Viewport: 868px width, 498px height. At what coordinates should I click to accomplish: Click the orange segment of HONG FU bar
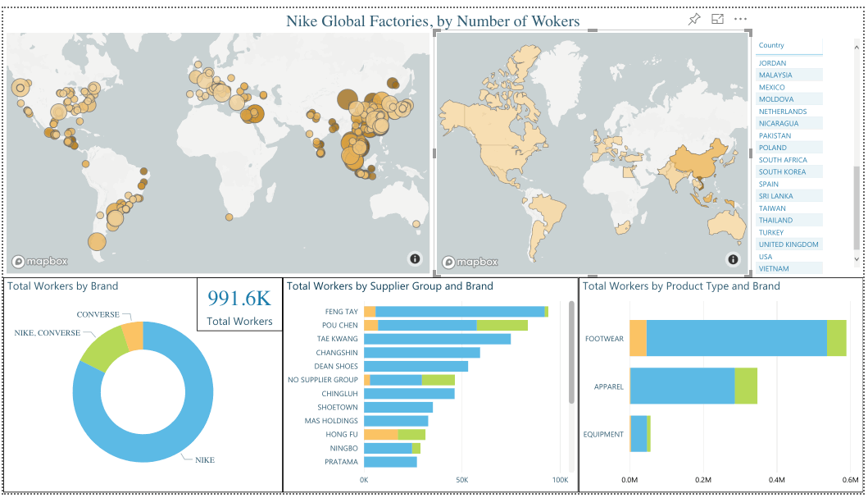click(x=381, y=435)
